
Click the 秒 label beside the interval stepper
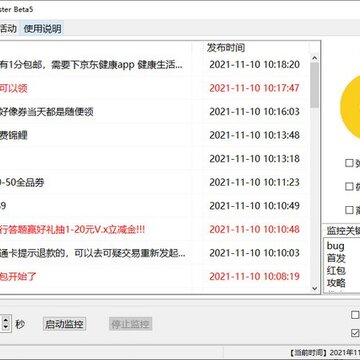(20, 324)
